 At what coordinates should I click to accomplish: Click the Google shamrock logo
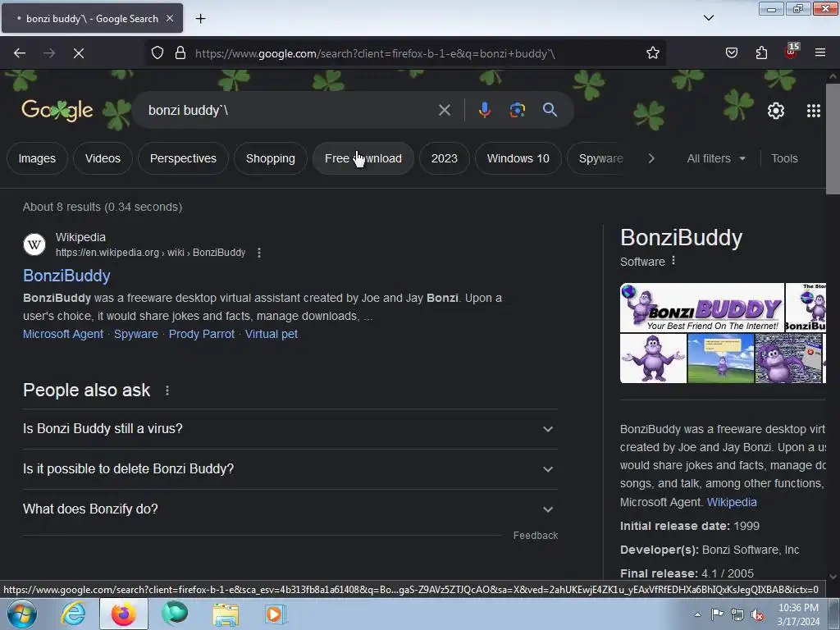(x=57, y=111)
